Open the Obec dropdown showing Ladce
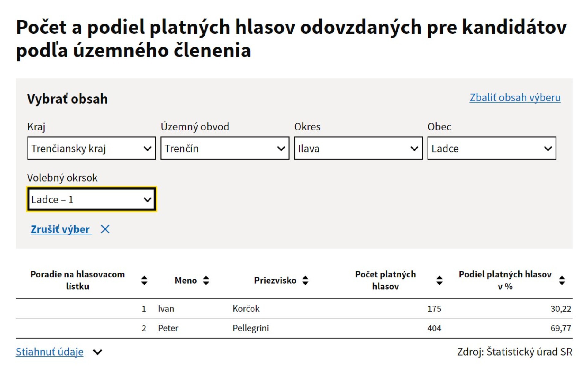Viewport: 588px width, 373px height. pos(492,148)
